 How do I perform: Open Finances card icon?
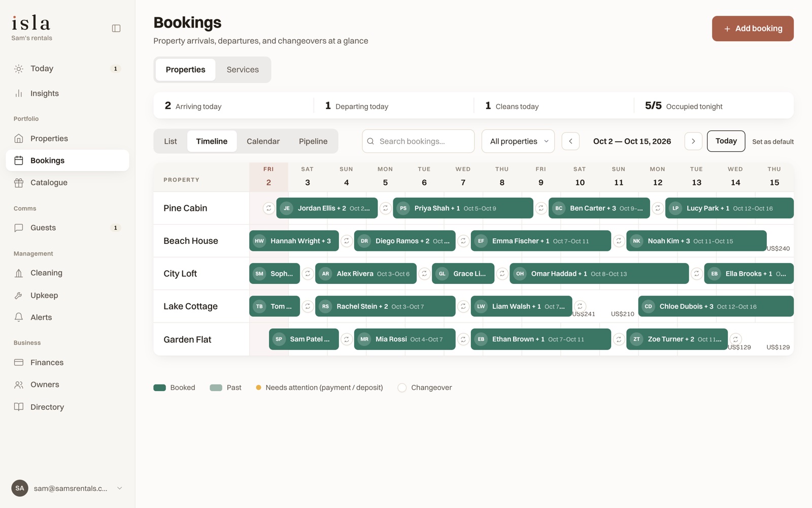coord(19,362)
